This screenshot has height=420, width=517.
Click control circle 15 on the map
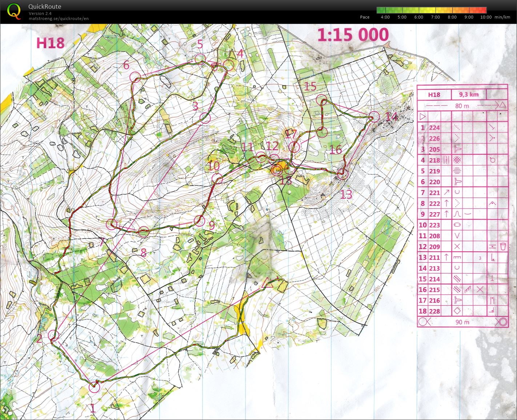[x=321, y=100]
